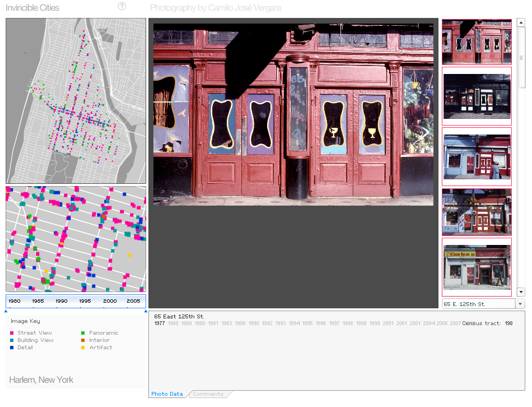Select the Photo Data tab
This screenshot has height=407, width=532.
coord(167,394)
